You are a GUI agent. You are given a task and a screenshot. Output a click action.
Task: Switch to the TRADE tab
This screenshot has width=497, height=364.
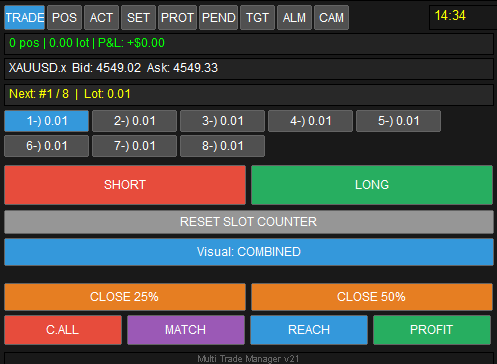25,18
